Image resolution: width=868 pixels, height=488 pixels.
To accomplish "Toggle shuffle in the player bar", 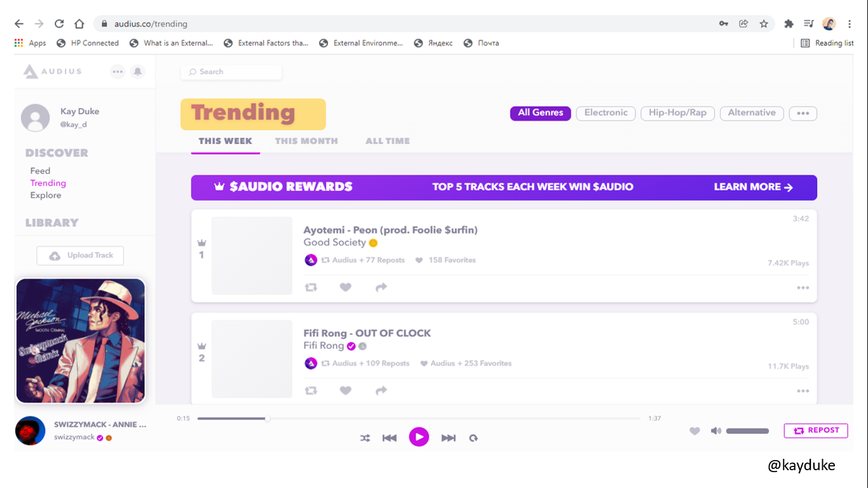I will 365,438.
